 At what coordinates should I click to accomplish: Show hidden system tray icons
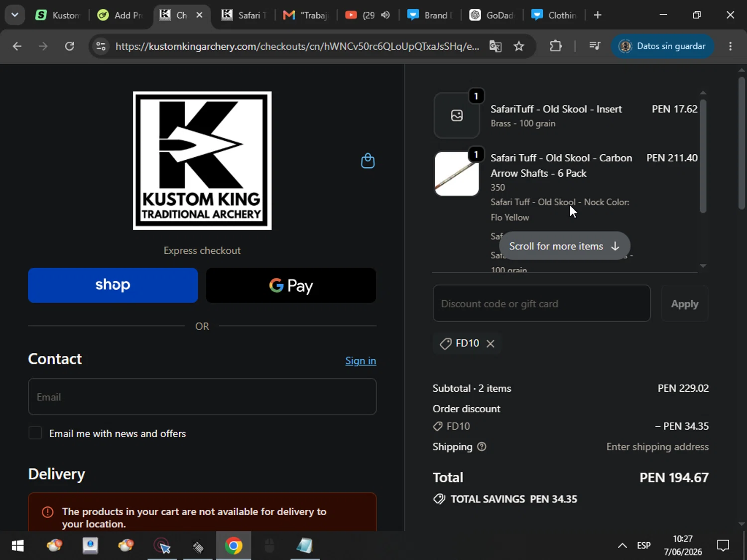622,546
